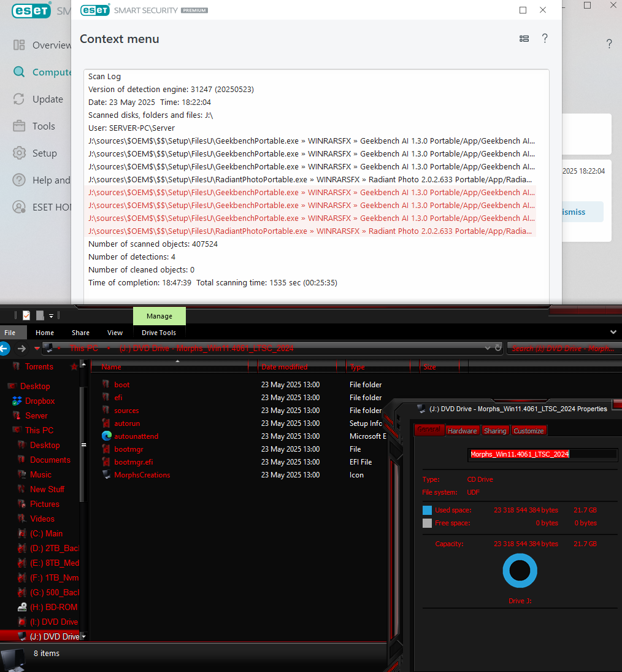Click the Computer scan magnifier icon
This screenshot has width=622, height=672.
point(19,72)
